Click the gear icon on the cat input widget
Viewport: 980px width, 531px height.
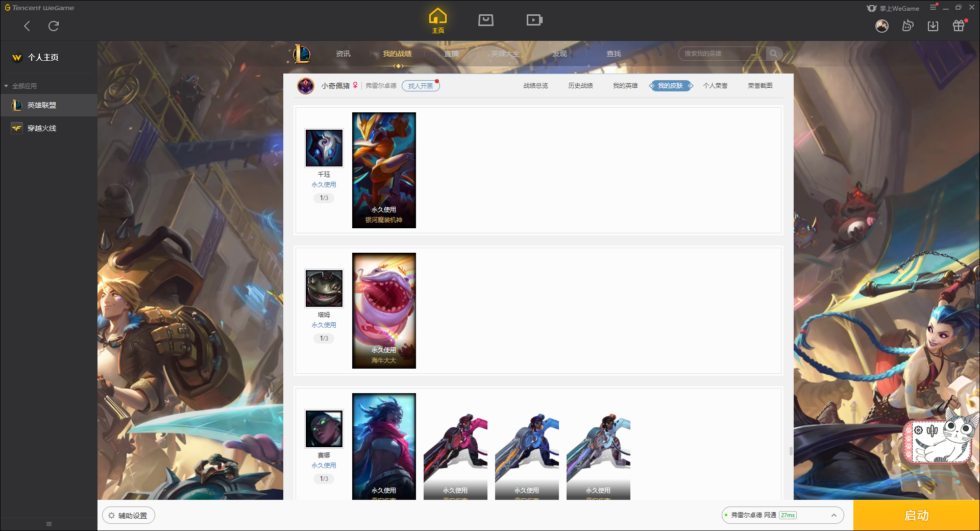(x=919, y=430)
